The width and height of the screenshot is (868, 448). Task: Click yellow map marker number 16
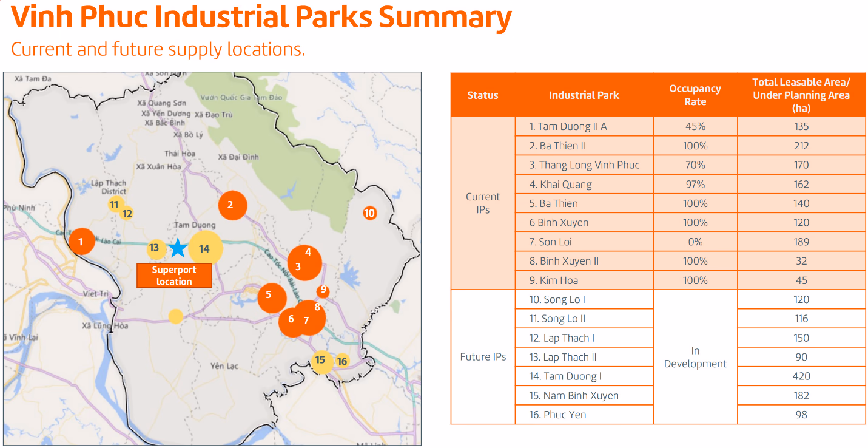pos(342,361)
